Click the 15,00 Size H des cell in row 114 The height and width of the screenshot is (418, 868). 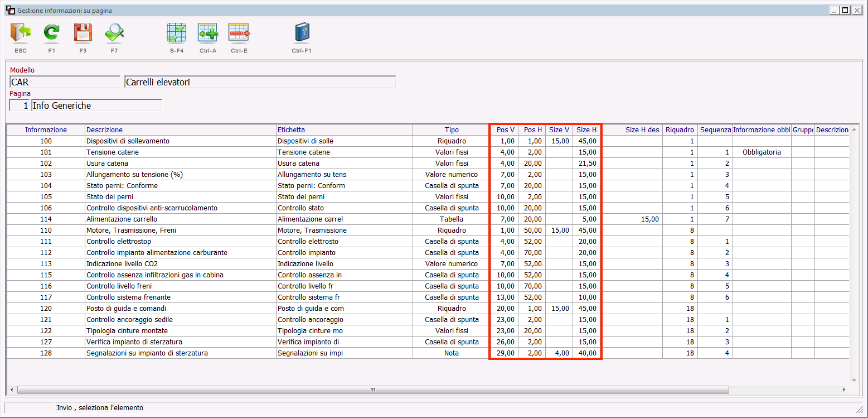(x=633, y=219)
